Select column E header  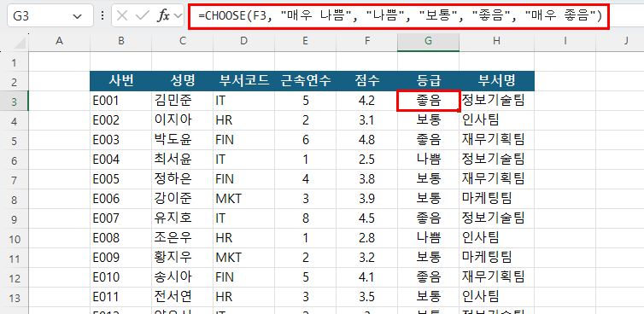[305, 41]
